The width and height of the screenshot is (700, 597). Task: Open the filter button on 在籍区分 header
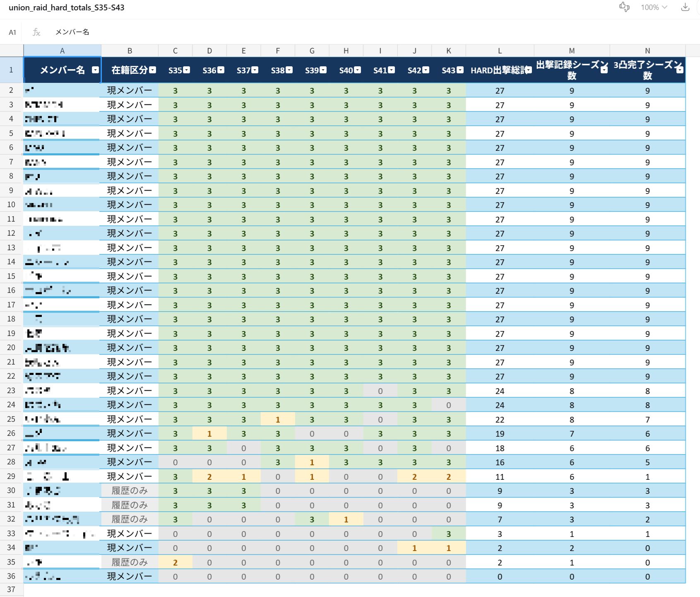[x=153, y=70]
